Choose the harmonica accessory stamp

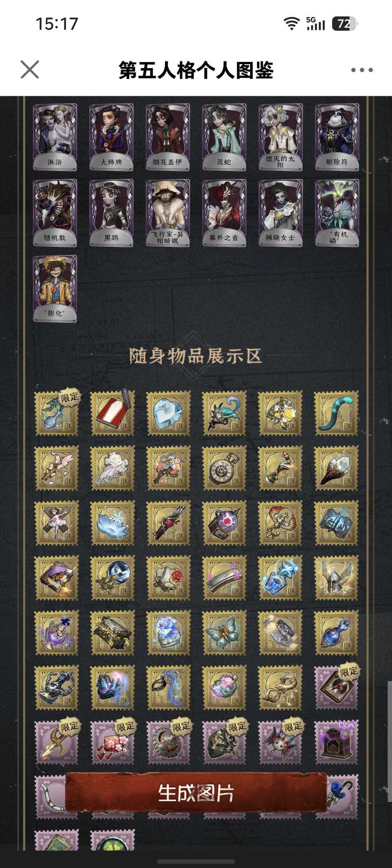[x=224, y=578]
